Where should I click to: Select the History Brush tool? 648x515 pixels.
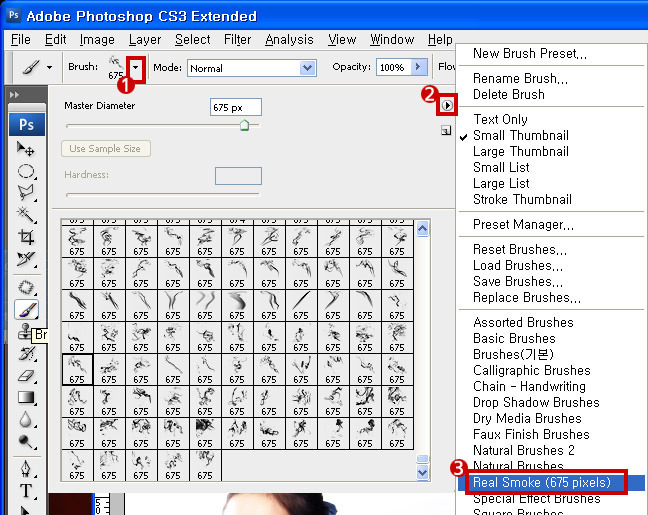[x=26, y=354]
